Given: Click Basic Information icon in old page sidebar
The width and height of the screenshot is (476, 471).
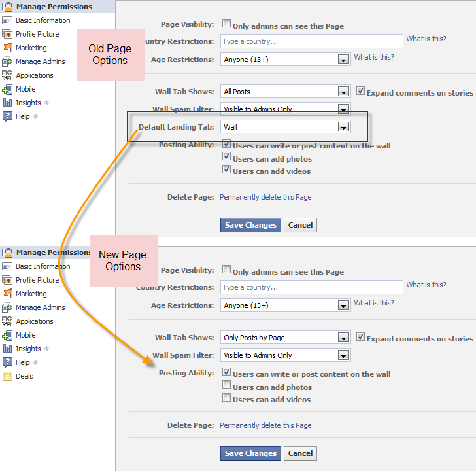Looking at the screenshot, I should (x=7, y=20).
